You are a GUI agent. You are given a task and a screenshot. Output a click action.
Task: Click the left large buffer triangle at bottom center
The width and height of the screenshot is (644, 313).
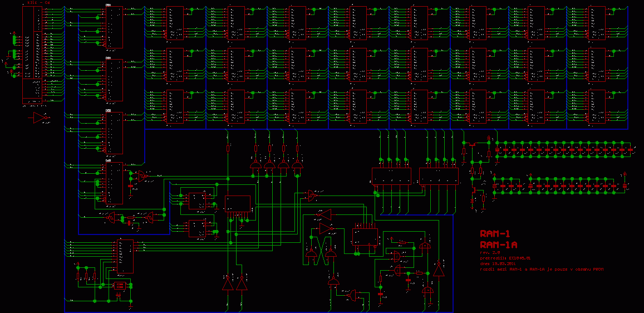click(228, 284)
